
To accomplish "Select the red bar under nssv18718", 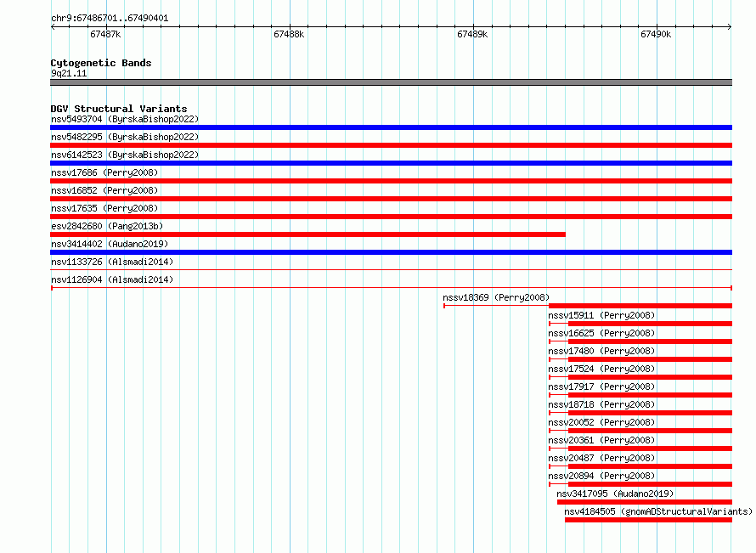I will click(650, 413).
